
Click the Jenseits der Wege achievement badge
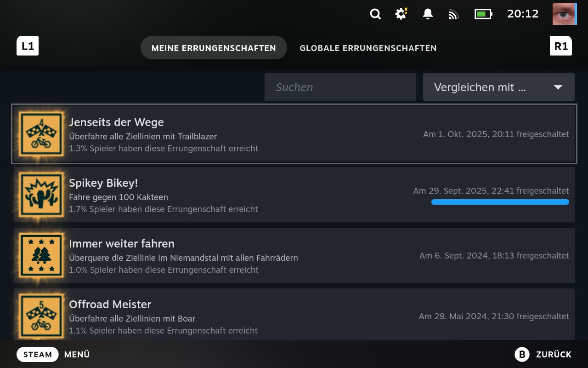(x=41, y=134)
